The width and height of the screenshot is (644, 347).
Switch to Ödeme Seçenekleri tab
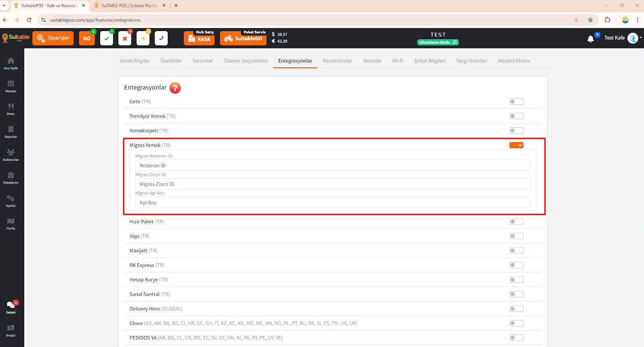click(x=246, y=61)
